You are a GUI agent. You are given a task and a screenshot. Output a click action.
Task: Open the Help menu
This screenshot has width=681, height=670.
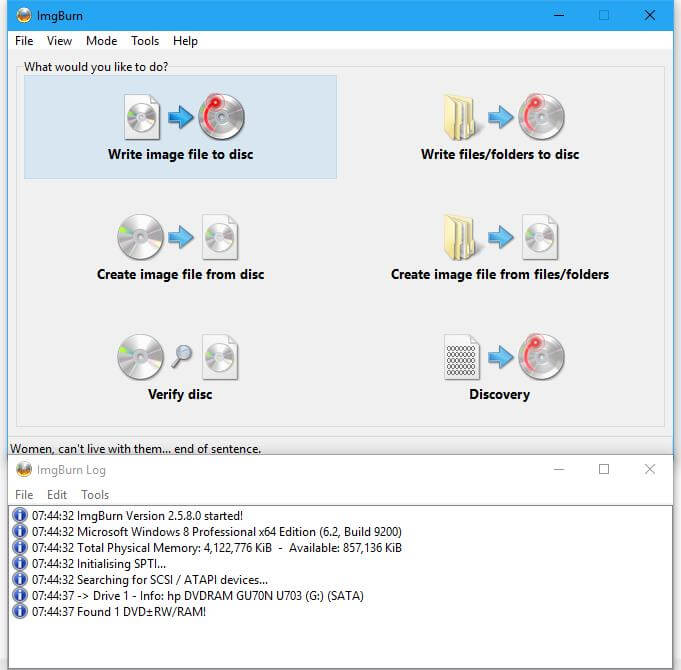point(185,41)
